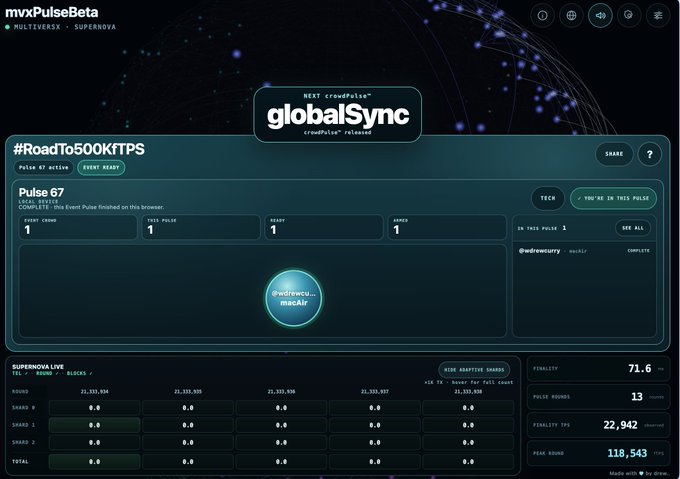Click the ARMED stat box
680x479 pixels.
(447, 227)
